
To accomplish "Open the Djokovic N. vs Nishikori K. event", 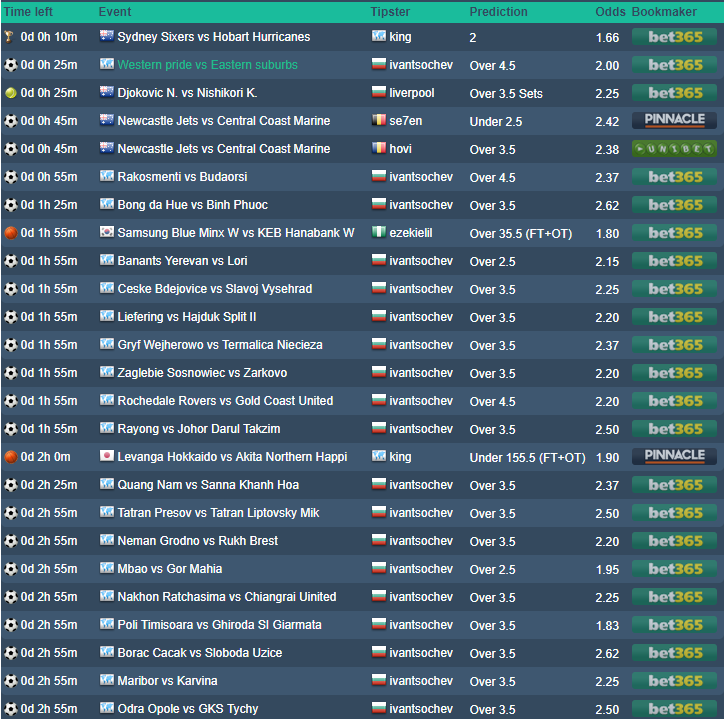I will point(187,92).
